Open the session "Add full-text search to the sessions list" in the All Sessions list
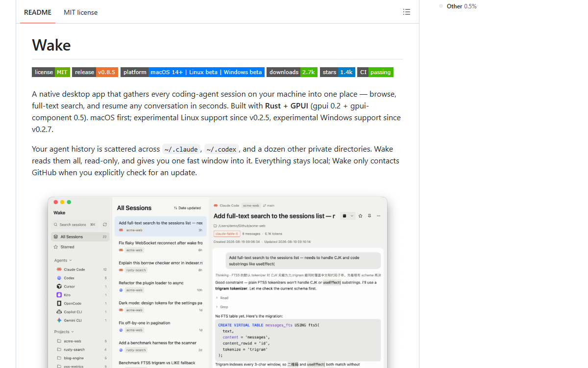The height and width of the screenshot is (368, 588). coord(161,226)
